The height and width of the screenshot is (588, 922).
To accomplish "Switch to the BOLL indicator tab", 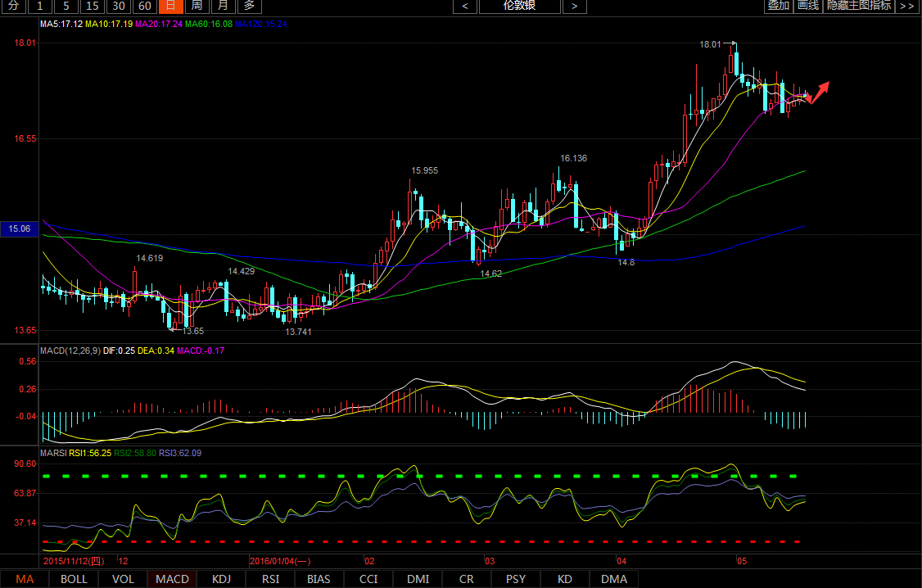I will click(x=74, y=579).
